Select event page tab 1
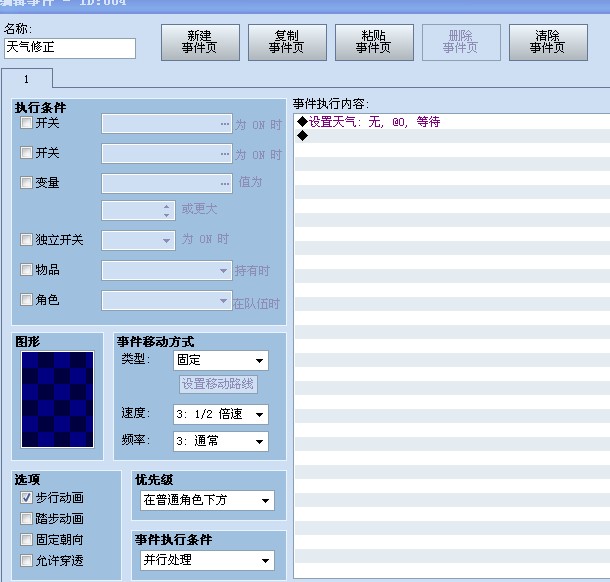Screen dimensions: 610x582 [26, 79]
